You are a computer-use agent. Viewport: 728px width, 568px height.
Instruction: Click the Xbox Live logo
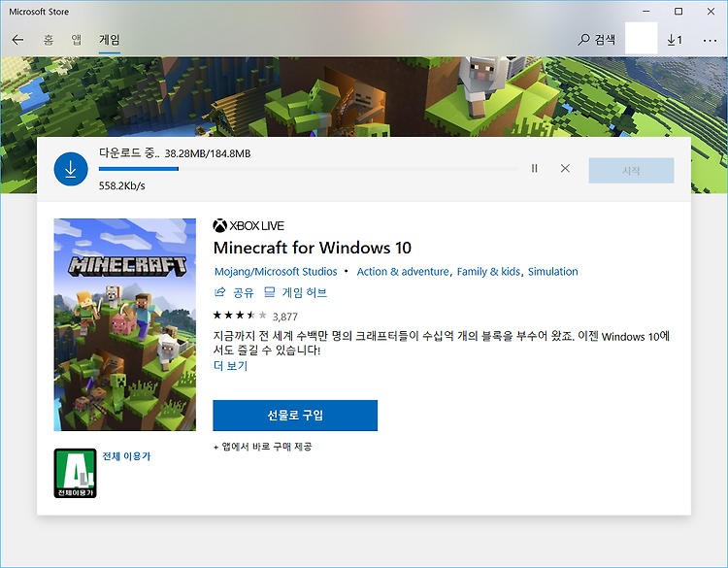[x=248, y=225]
